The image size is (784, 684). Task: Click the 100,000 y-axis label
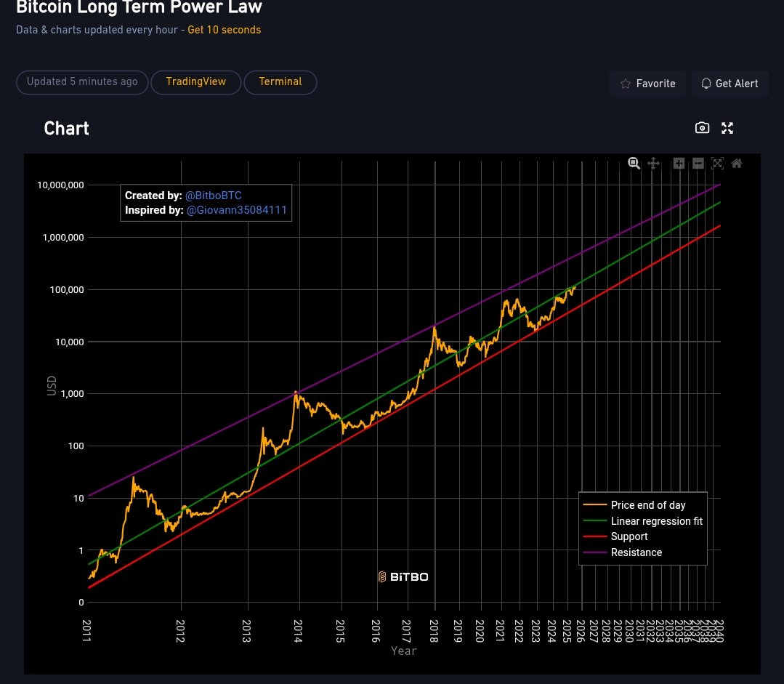point(67,290)
